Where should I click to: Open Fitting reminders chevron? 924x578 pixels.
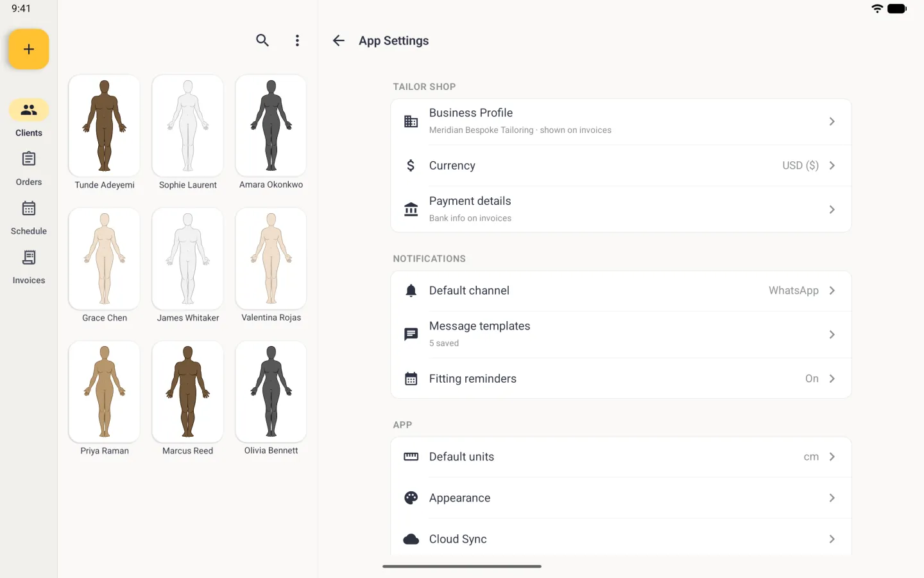pyautogui.click(x=832, y=379)
